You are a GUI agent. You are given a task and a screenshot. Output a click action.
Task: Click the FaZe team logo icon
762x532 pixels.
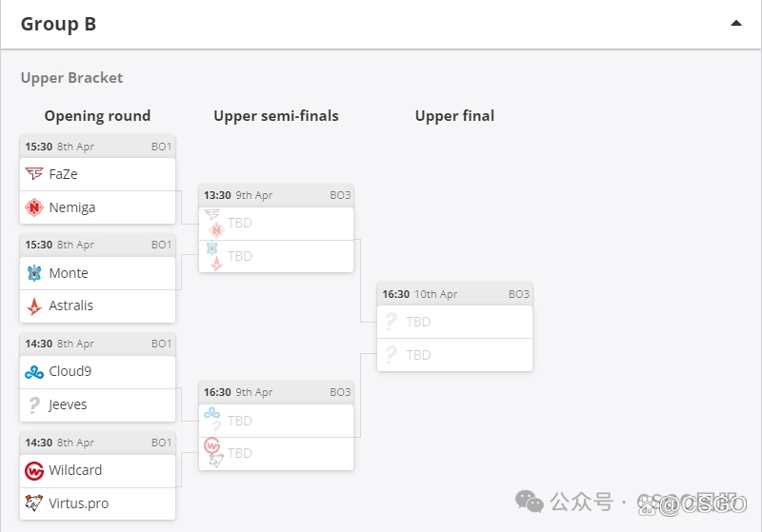click(x=34, y=174)
